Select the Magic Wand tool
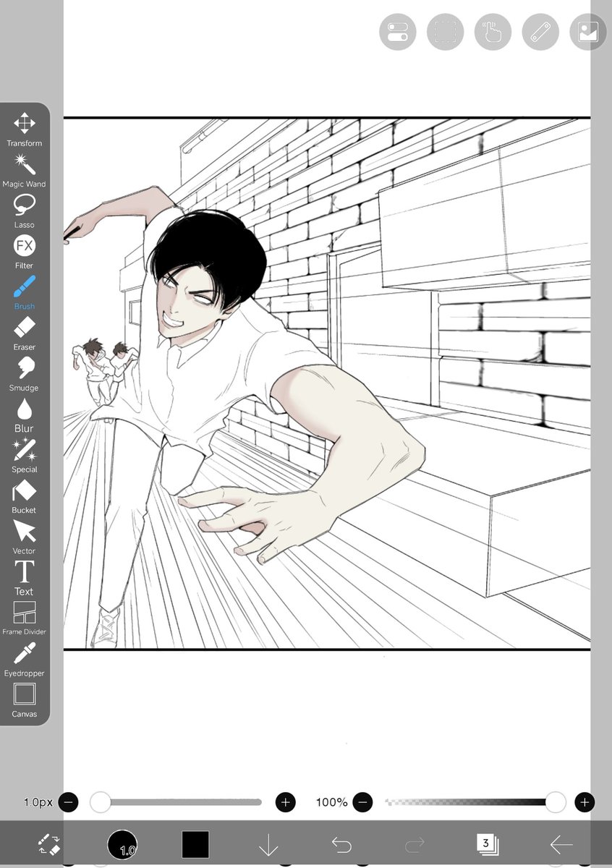The image size is (612, 868). (25, 171)
